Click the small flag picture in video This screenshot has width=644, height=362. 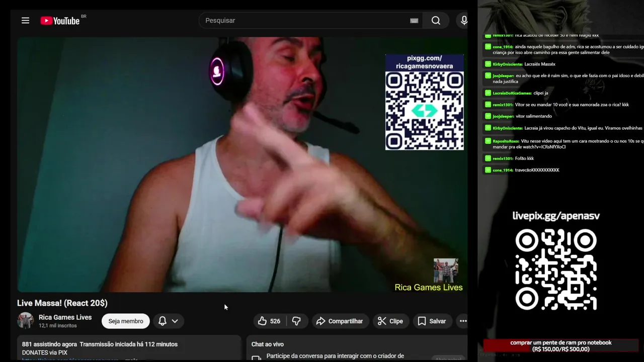pos(446,271)
